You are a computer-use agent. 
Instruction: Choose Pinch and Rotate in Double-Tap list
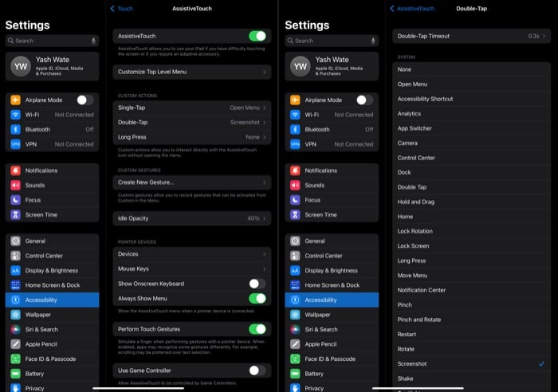pos(472,319)
